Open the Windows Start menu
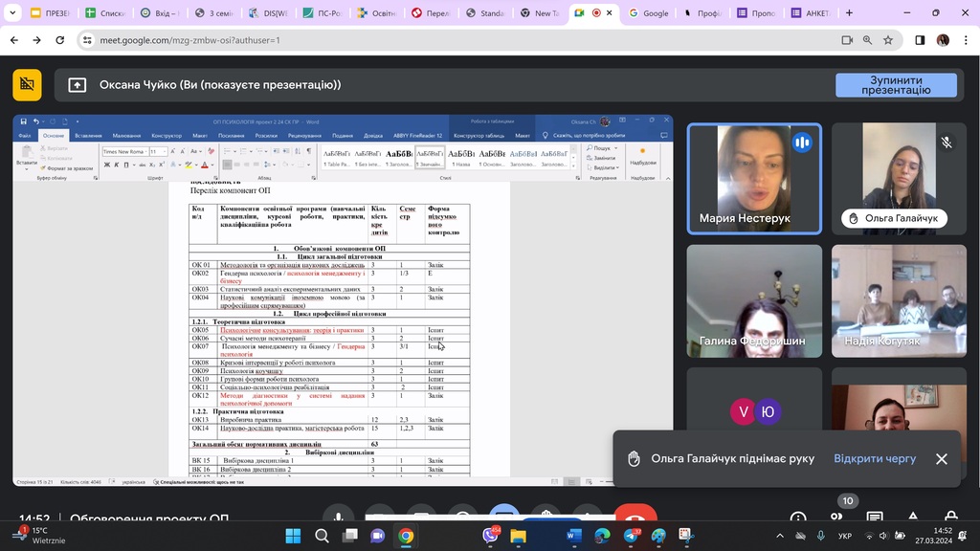This screenshot has height=551, width=980. (x=293, y=536)
